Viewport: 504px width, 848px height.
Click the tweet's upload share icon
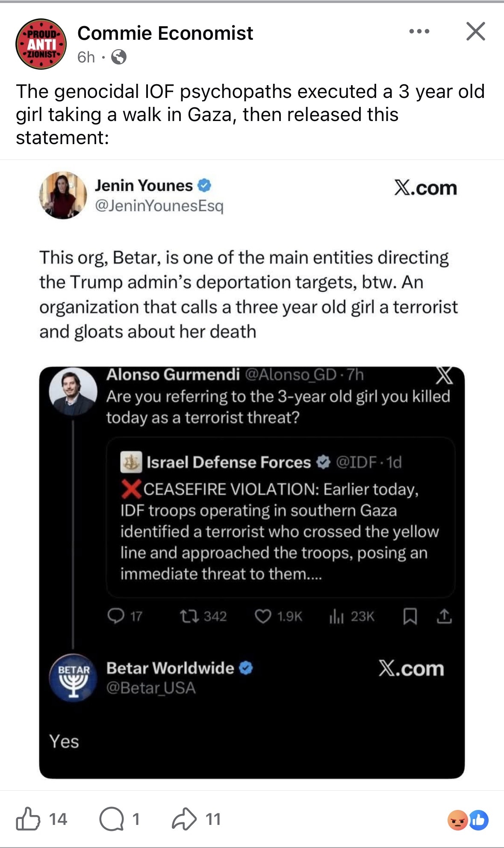445,616
